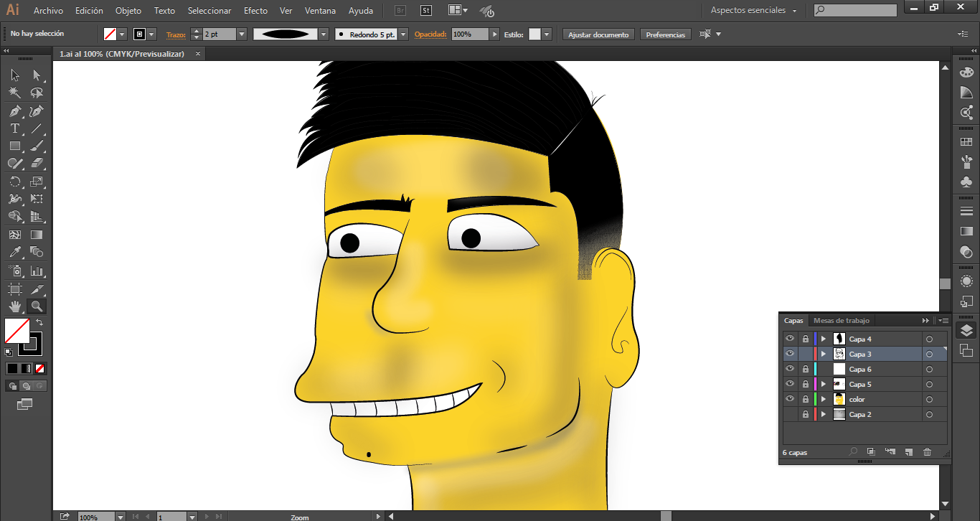The image size is (980, 521).
Task: Activate the Eyedropper tool
Action: pyautogui.click(x=14, y=253)
